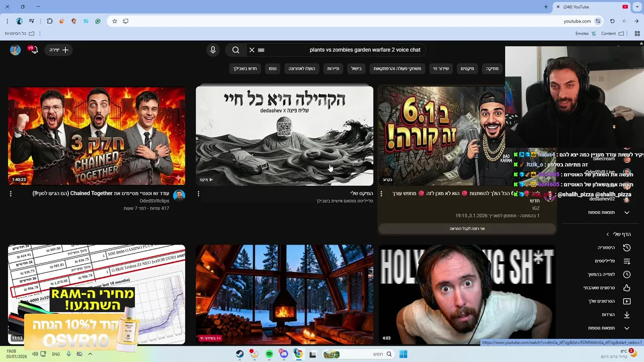Open Discord from the taskbar
The width and height of the screenshot is (644, 362).
tap(284, 354)
